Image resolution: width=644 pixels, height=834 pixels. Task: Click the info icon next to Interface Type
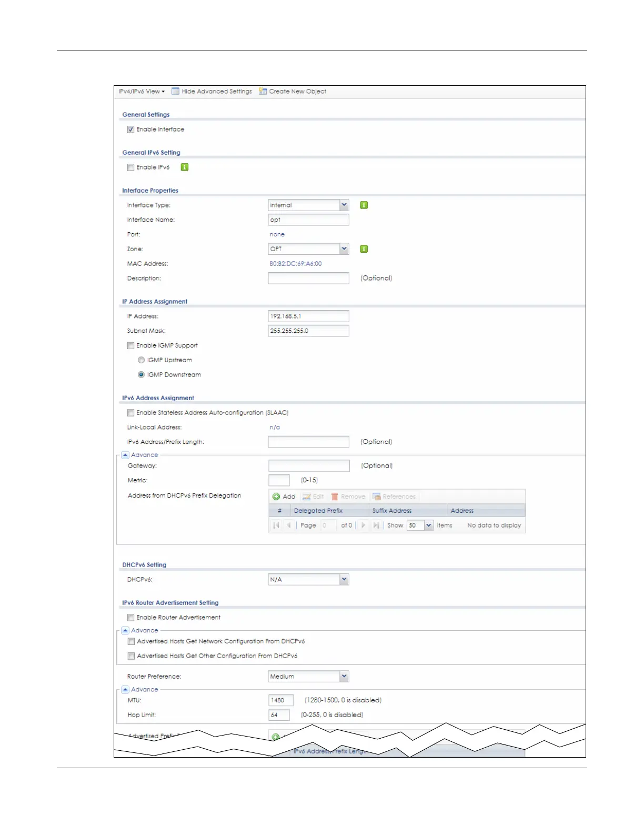[364, 205]
